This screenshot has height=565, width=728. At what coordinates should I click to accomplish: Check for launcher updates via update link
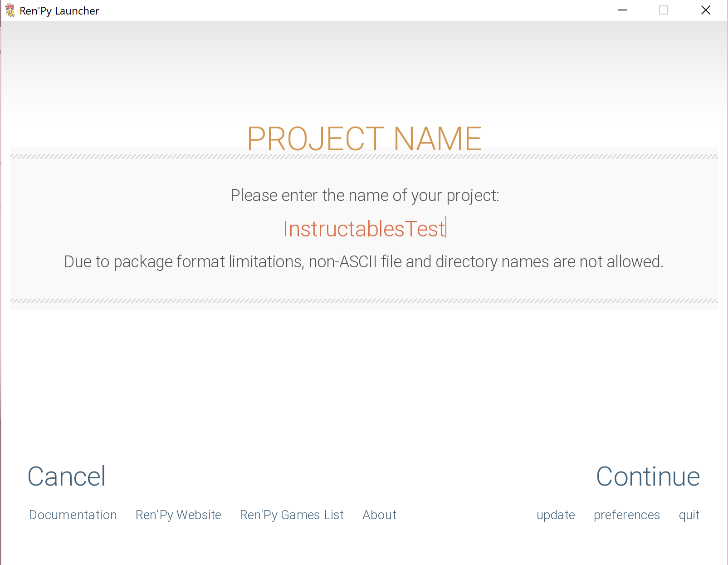556,515
